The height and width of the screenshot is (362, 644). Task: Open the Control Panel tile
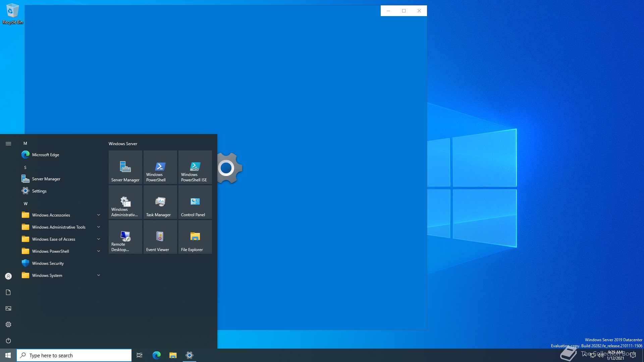(195, 202)
